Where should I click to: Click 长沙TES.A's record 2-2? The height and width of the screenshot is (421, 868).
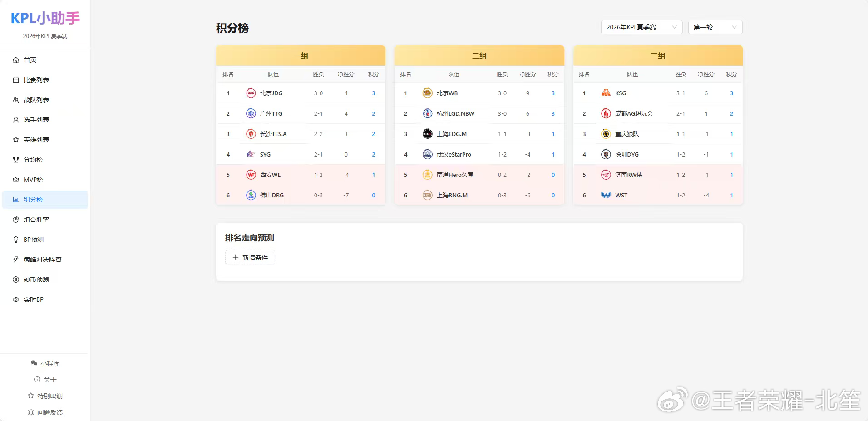318,134
